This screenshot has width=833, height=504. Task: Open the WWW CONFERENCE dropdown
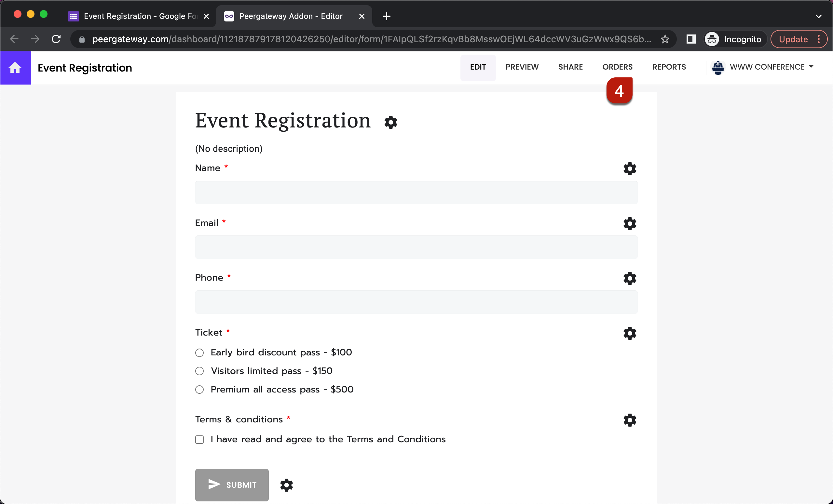(x=771, y=67)
